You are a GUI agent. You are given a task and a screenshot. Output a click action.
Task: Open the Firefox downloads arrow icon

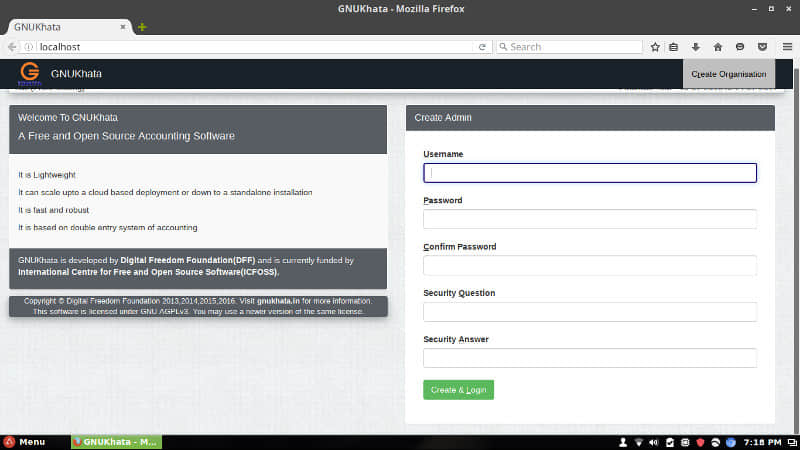click(695, 47)
